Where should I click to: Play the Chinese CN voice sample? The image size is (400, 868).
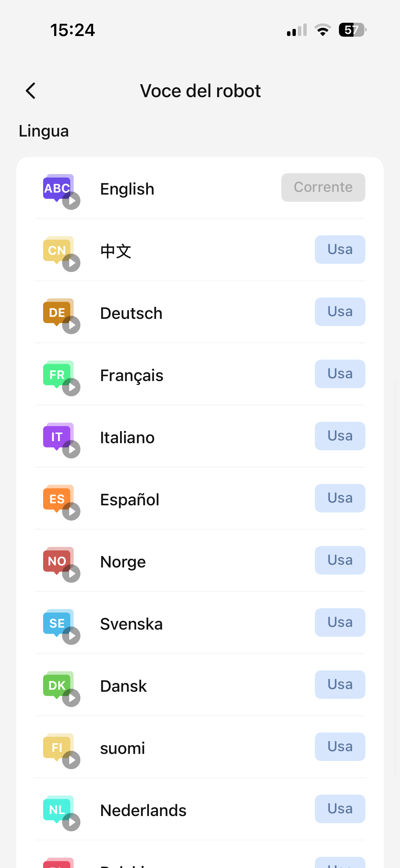pyautogui.click(x=71, y=263)
